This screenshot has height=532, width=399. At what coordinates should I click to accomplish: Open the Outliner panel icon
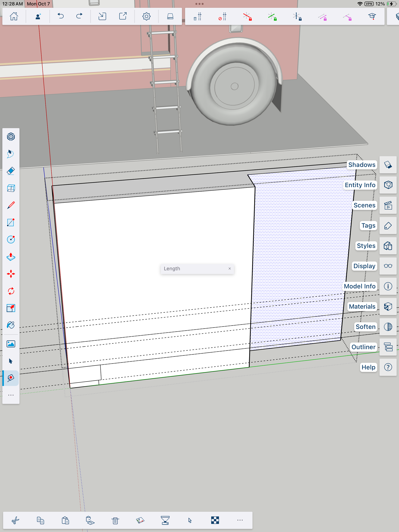pos(388,347)
